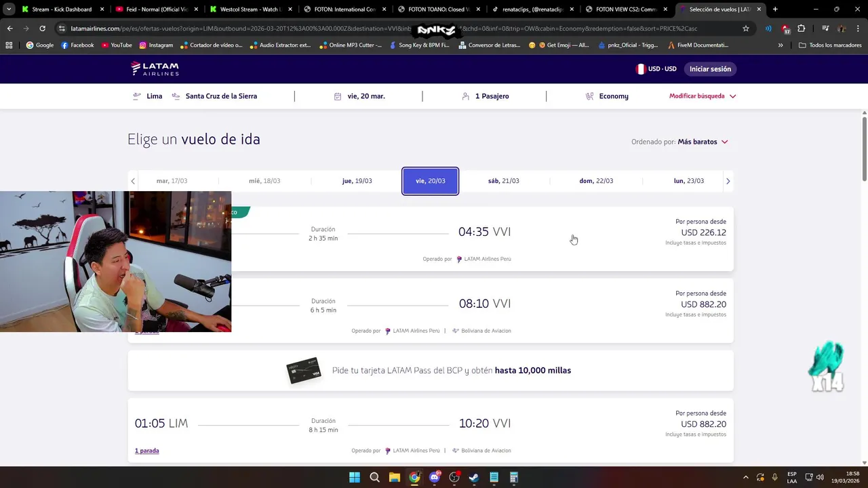Click the volume tray icon
868x488 pixels.
coord(820,477)
